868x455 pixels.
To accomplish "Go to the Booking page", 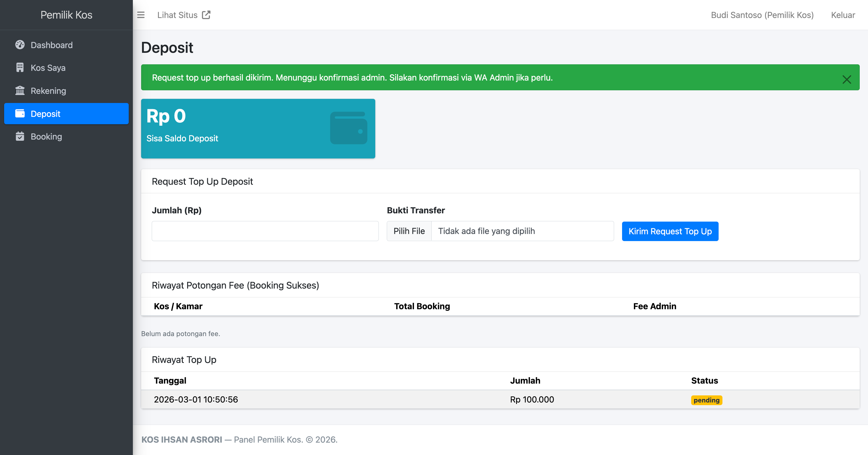I will [46, 136].
